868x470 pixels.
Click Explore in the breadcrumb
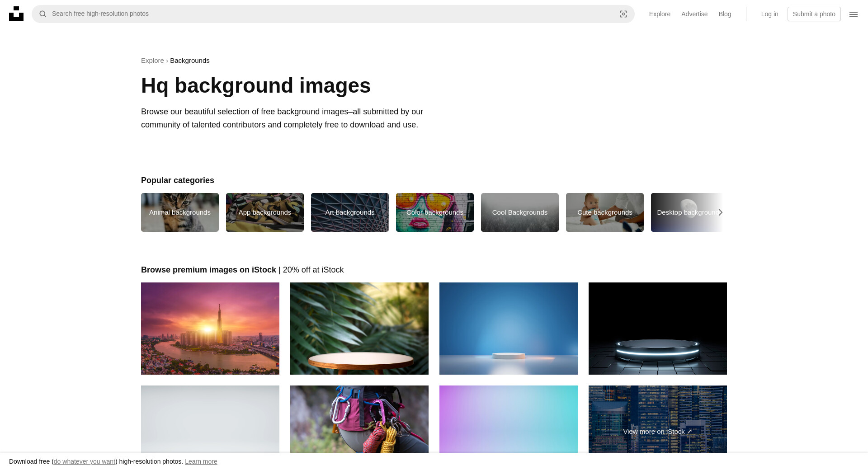[152, 61]
